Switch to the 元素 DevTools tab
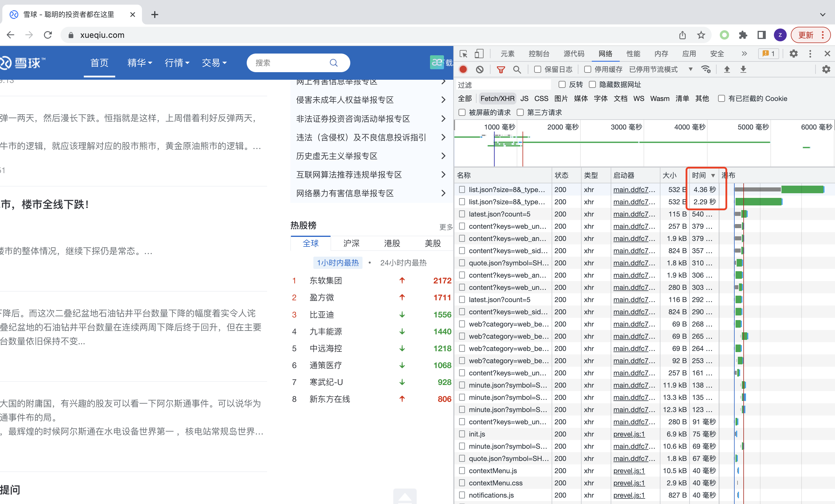The height and width of the screenshot is (504, 835). pos(507,54)
